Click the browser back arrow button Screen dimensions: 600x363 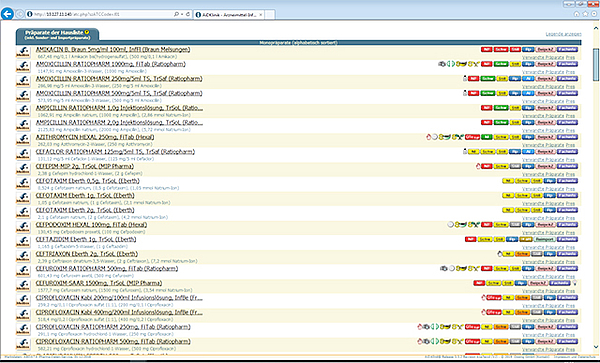(7, 14)
